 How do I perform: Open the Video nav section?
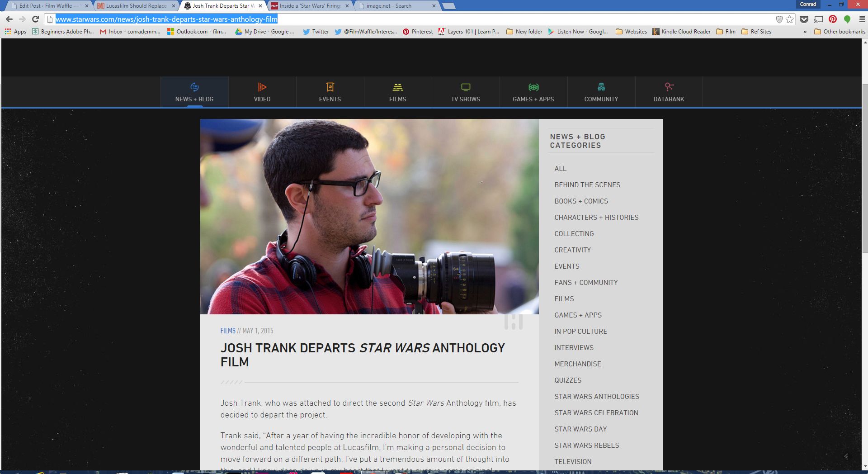click(262, 92)
